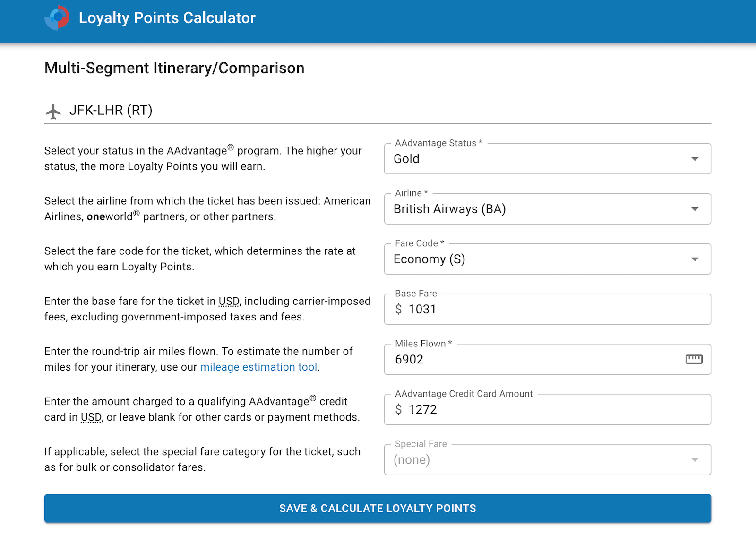756x536 pixels.
Task: Click the Special Fare dropdown arrow
Action: pos(695,459)
